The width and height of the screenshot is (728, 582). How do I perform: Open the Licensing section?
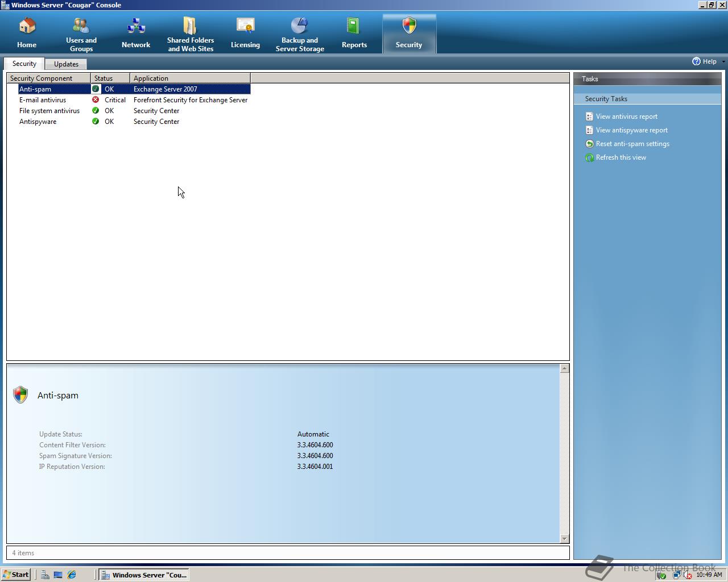(x=245, y=34)
